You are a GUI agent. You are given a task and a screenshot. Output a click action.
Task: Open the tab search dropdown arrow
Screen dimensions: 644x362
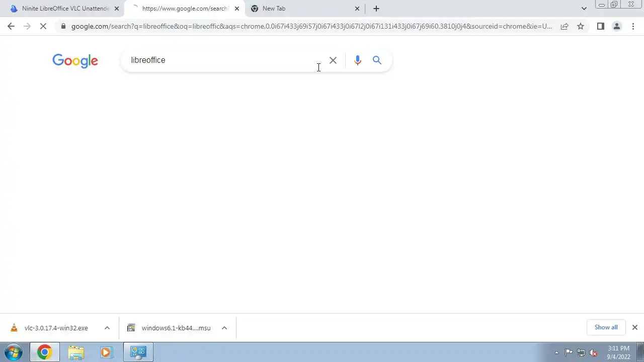point(584,9)
